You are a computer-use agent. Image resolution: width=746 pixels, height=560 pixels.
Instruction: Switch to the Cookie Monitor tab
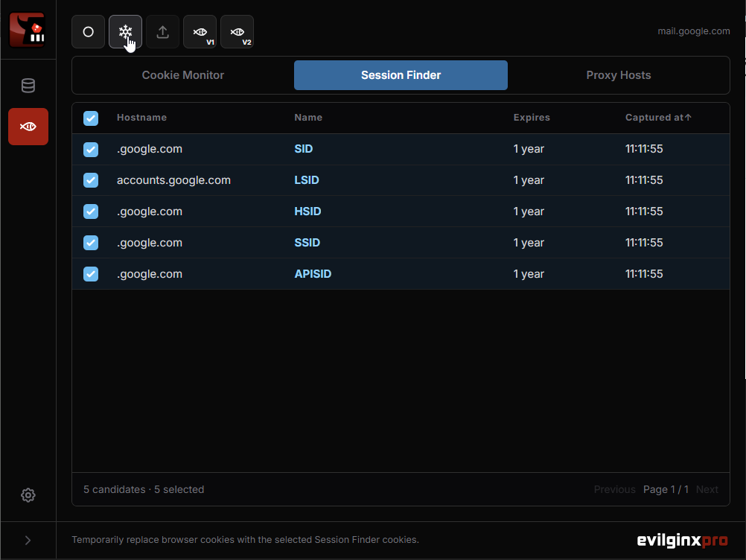pos(182,75)
